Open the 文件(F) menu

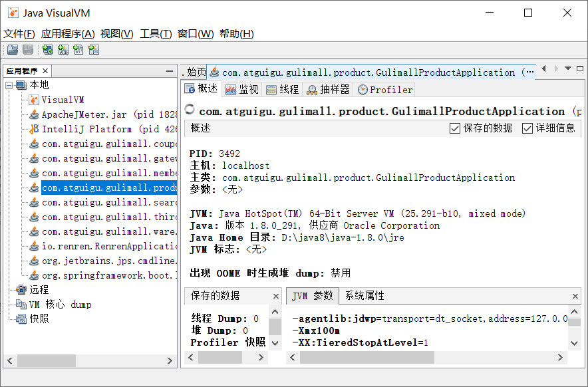tap(19, 34)
